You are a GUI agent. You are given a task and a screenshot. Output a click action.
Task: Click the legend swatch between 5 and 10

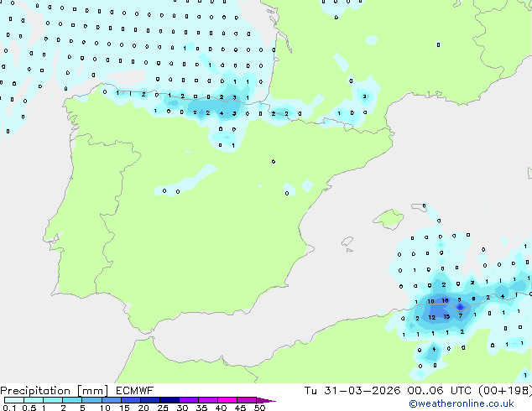click(91, 400)
